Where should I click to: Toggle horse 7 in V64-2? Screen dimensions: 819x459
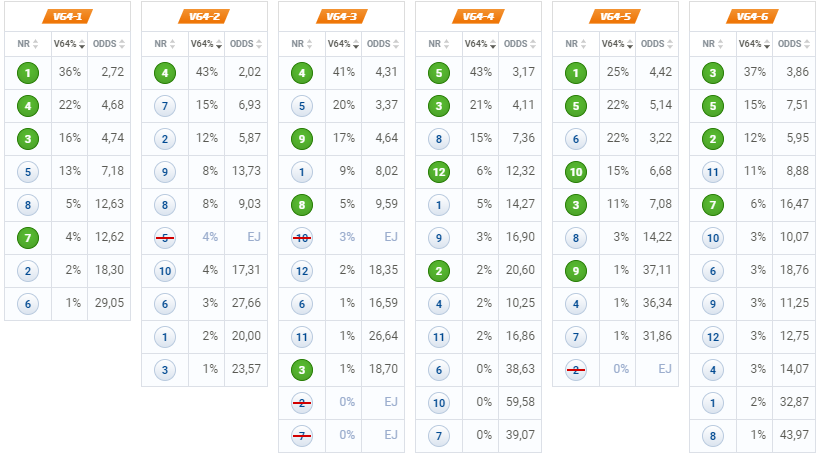[165, 106]
